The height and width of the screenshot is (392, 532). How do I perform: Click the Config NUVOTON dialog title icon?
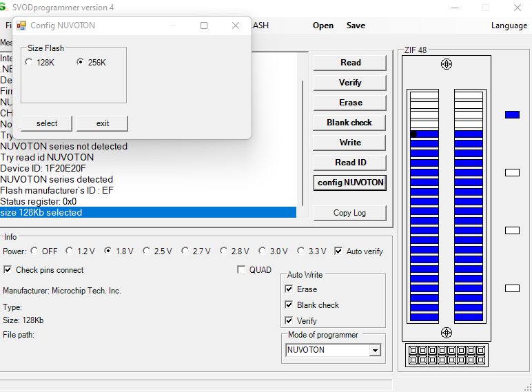pos(21,25)
